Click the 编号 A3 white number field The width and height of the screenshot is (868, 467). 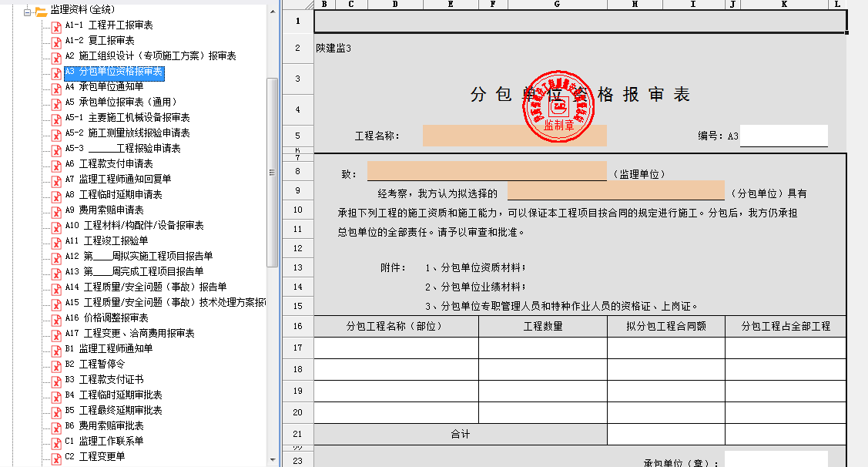tap(783, 136)
